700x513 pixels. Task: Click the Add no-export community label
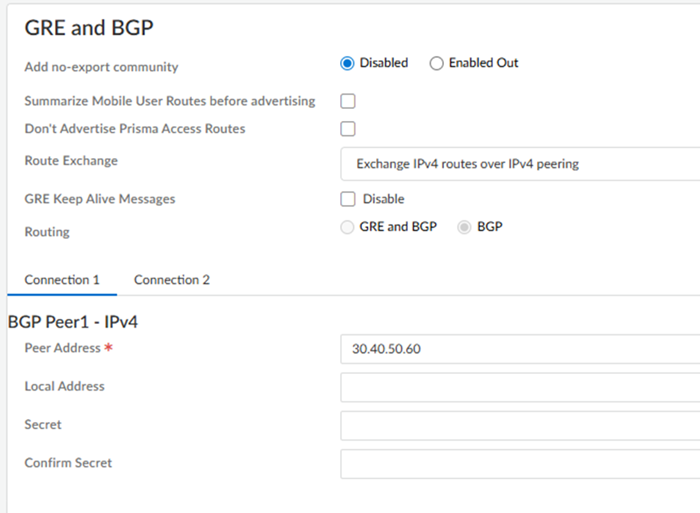[x=101, y=67]
